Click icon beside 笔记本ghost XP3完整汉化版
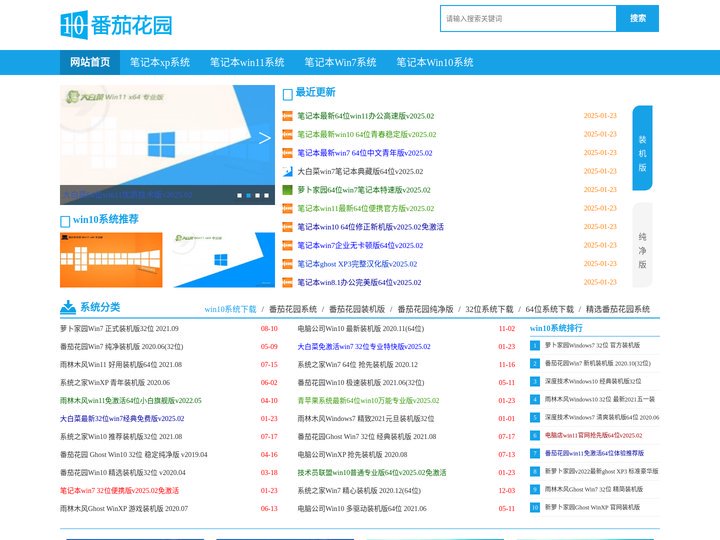This screenshot has width=720, height=540. click(287, 264)
